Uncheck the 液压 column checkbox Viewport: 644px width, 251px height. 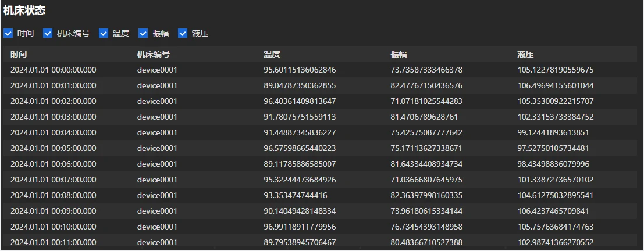(183, 34)
